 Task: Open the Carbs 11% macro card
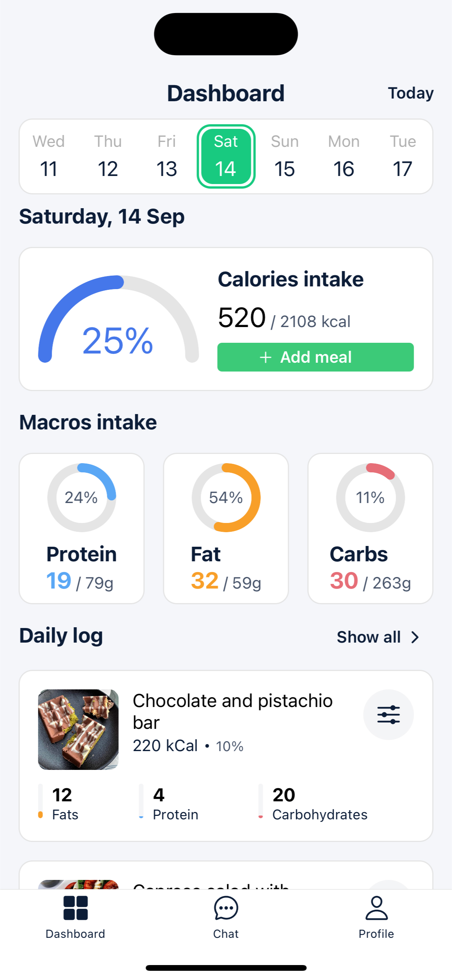370,528
